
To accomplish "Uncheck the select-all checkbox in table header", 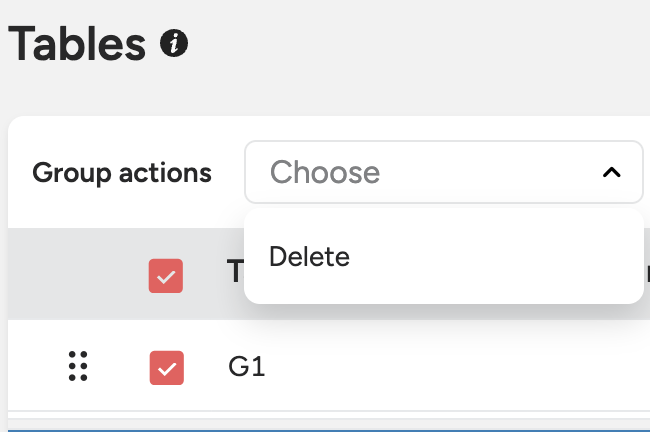I will 166,277.
